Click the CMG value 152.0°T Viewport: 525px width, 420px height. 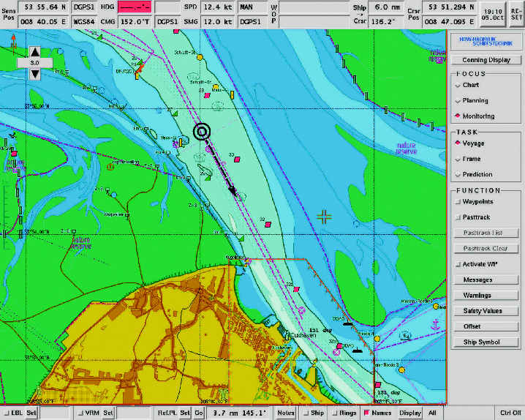coord(135,22)
